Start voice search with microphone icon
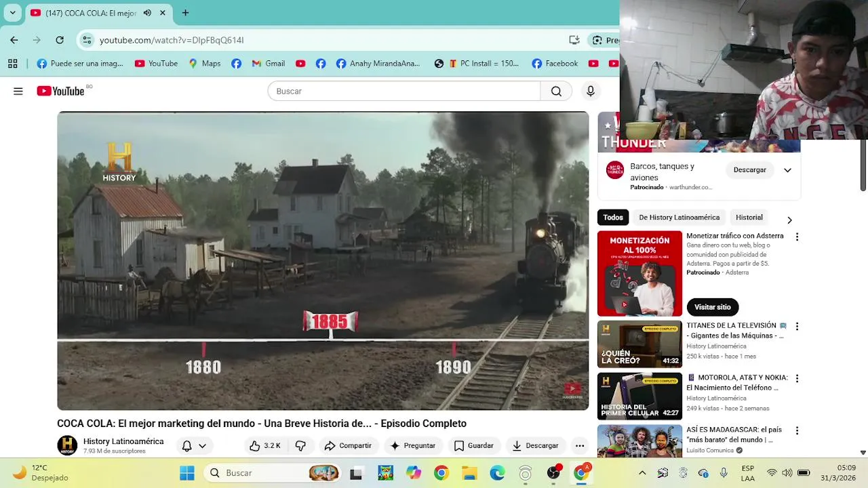 (591, 91)
